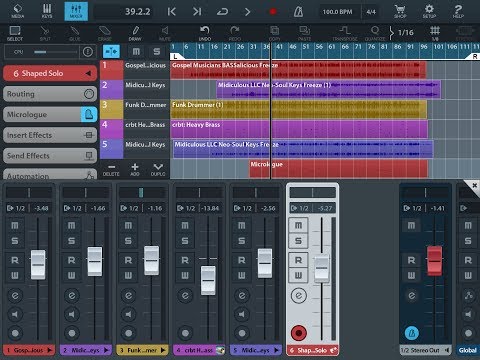Enable read automation on channel 3
The image size is (480, 360).
point(128,260)
